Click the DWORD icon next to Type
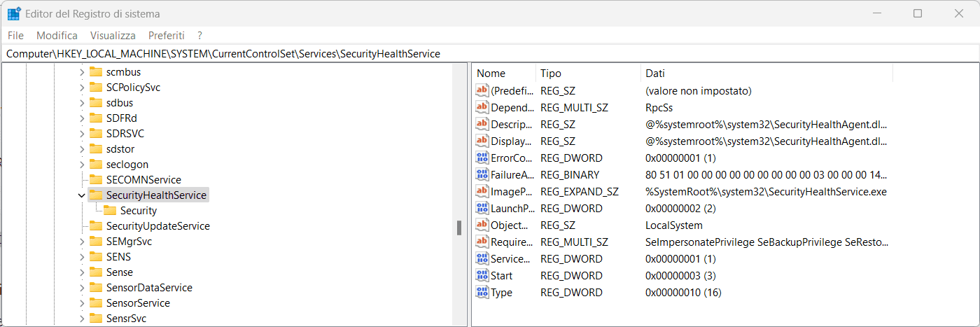Viewport: 980px width, 327px height. tap(482, 293)
